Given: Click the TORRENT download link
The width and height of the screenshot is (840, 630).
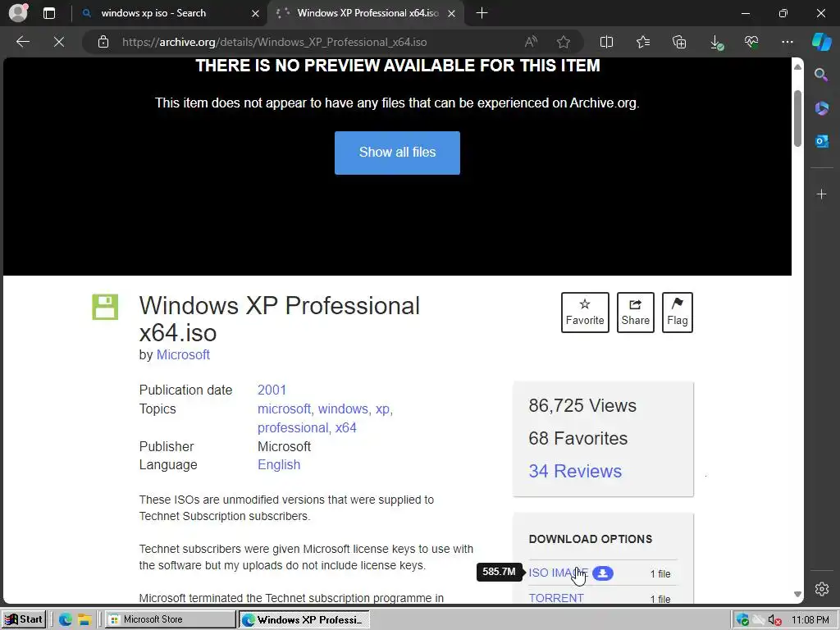Looking at the screenshot, I should coord(556,598).
